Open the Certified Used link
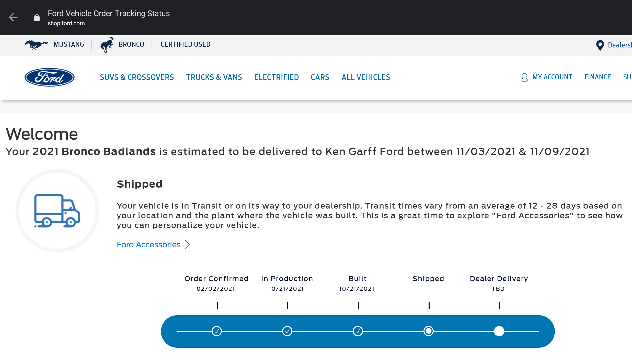 185,44
